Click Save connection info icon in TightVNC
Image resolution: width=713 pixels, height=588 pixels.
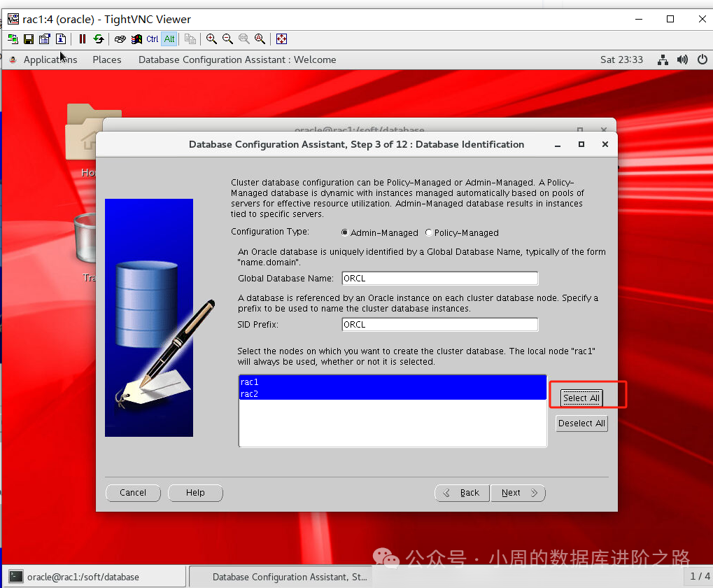tap(29, 39)
